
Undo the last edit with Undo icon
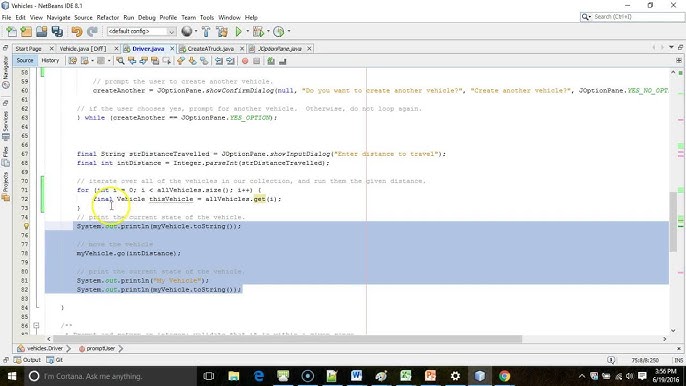click(x=77, y=32)
